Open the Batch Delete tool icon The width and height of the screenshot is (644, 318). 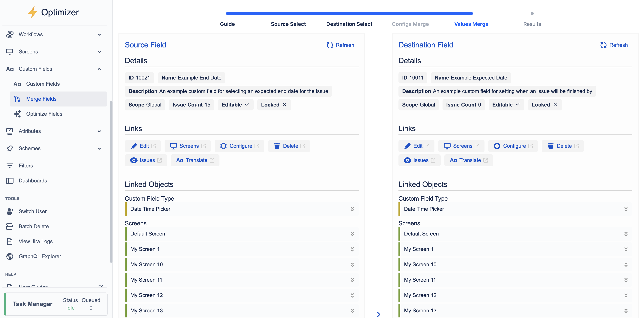[10, 226]
